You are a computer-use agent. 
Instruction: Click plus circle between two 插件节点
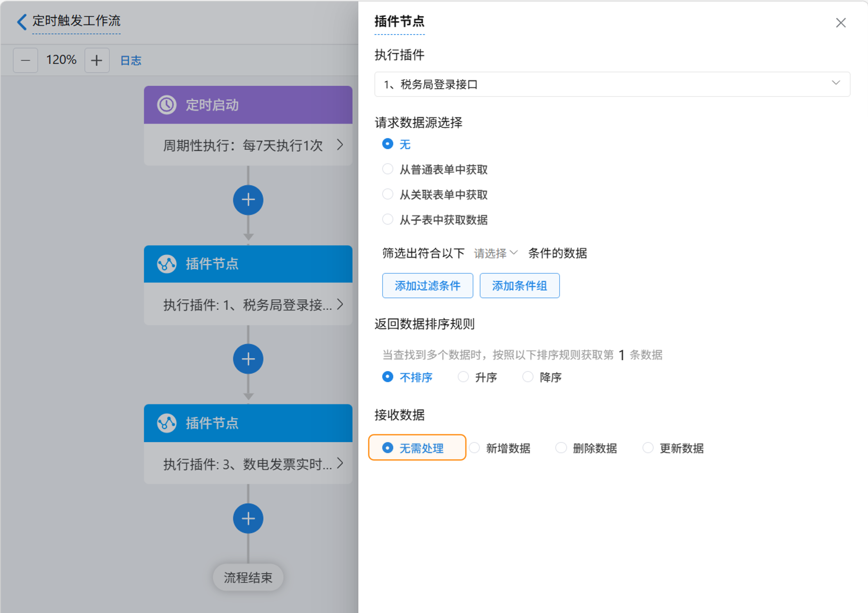248,359
